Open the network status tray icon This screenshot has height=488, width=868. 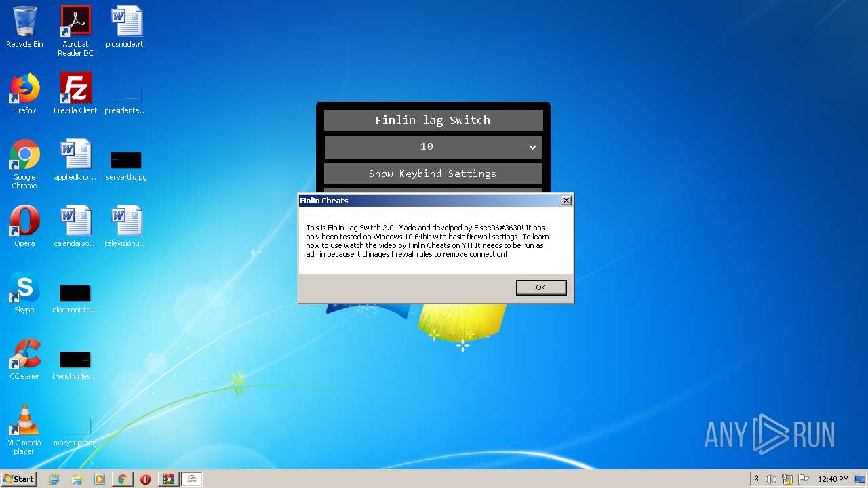[x=787, y=479]
